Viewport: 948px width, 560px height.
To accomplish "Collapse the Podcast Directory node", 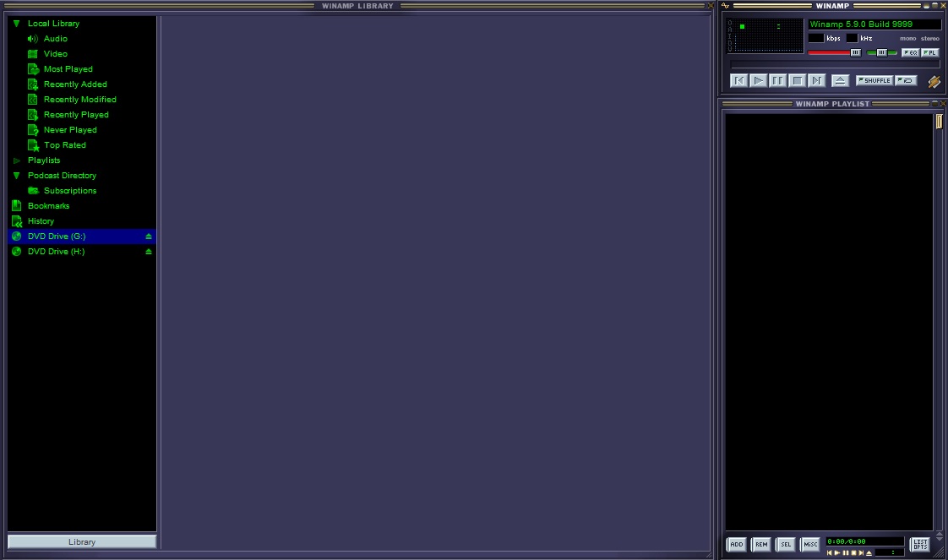I will coord(16,175).
